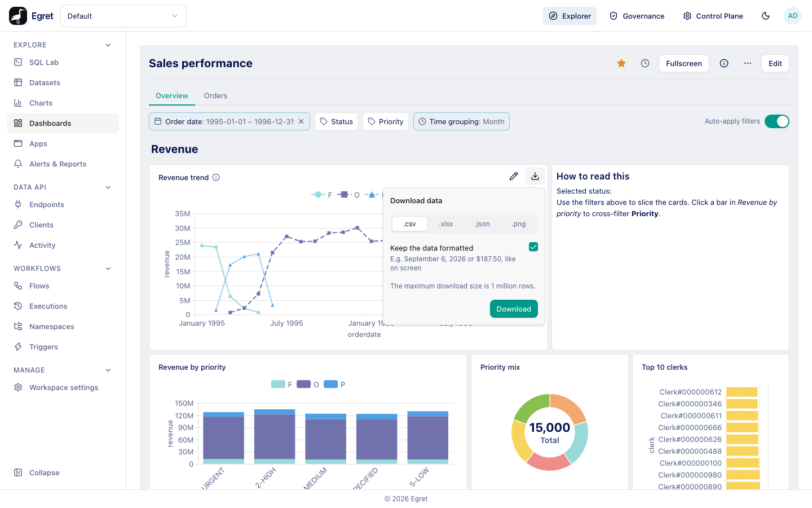Show the Revenue trend info tooltip icon

tap(216, 177)
